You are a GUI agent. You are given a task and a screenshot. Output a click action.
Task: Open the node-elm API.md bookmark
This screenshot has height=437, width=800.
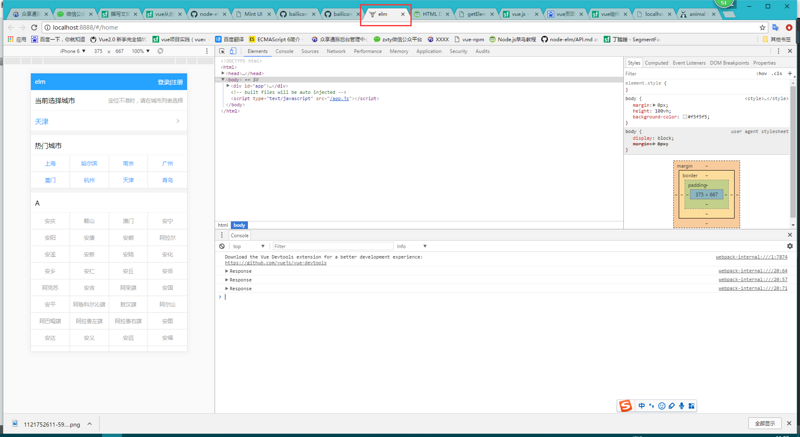click(570, 39)
